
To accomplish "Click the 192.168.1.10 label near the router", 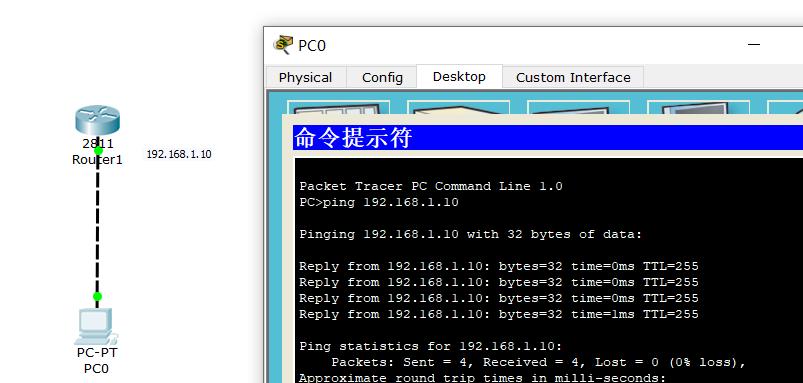I will 179,154.
